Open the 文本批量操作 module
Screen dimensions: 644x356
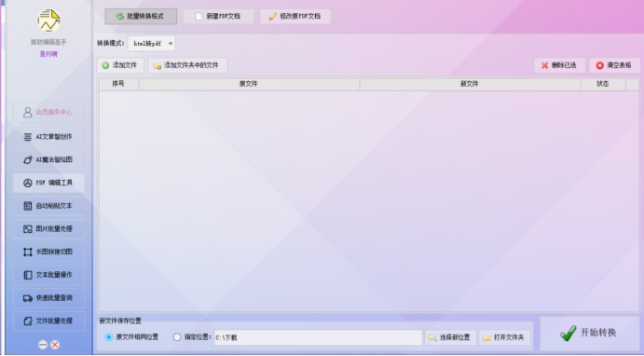48,275
